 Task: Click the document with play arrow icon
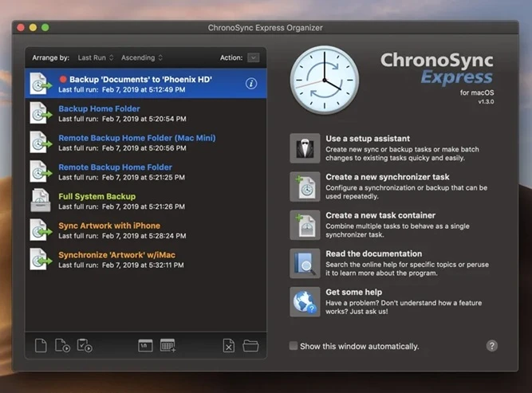(62, 345)
